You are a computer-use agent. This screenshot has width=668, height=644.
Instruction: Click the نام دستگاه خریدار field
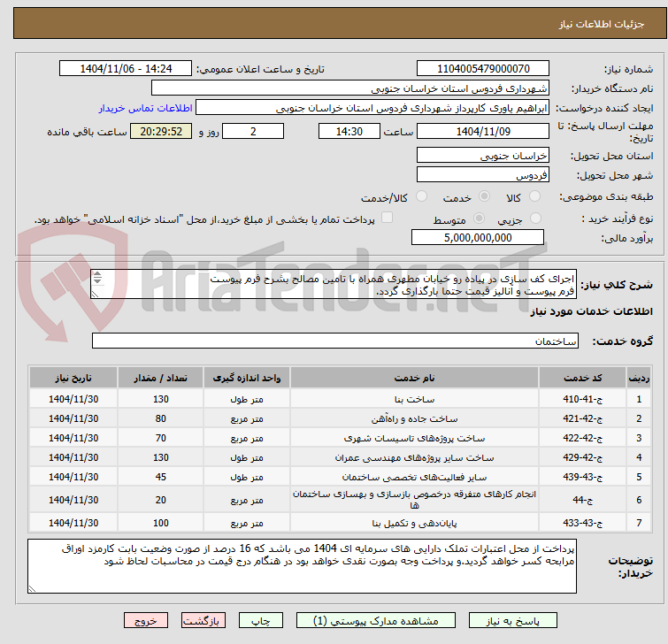pyautogui.click(x=349, y=88)
